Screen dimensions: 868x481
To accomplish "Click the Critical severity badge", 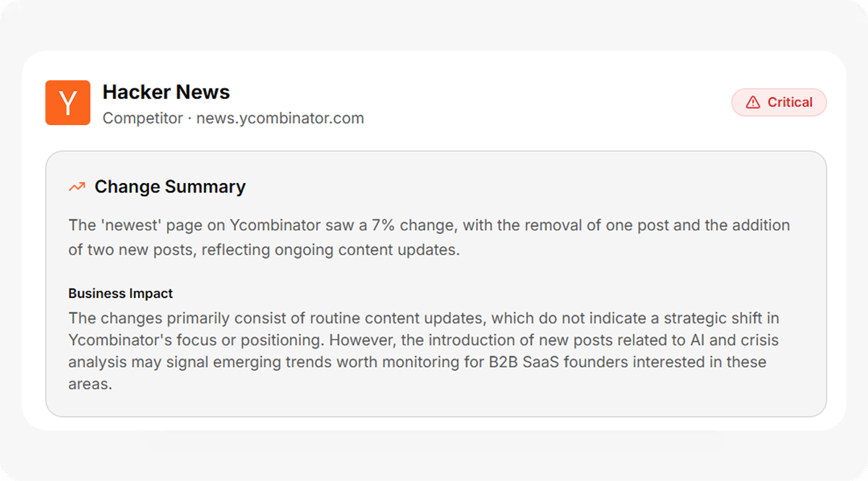I will pyautogui.click(x=778, y=103).
